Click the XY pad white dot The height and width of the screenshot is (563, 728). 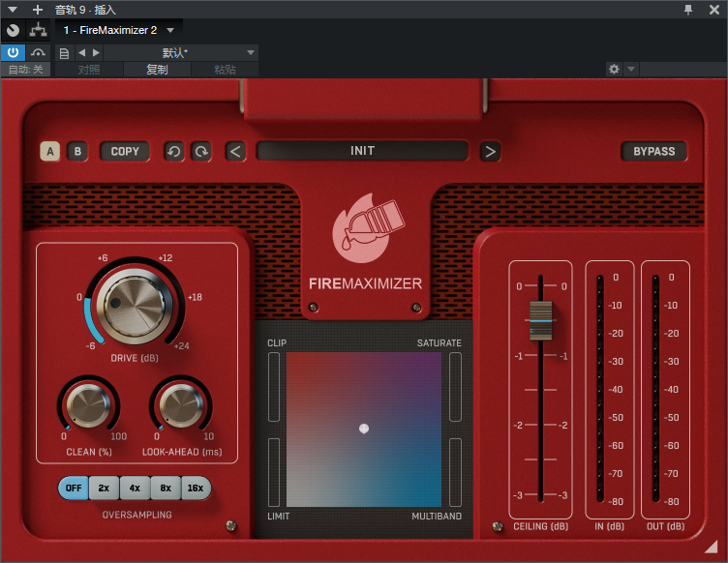364,429
